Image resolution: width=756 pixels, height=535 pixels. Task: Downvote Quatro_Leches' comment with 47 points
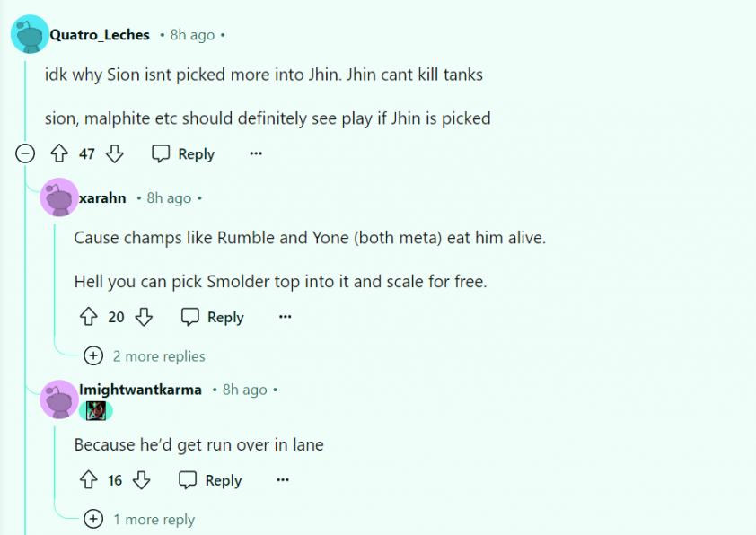point(115,153)
